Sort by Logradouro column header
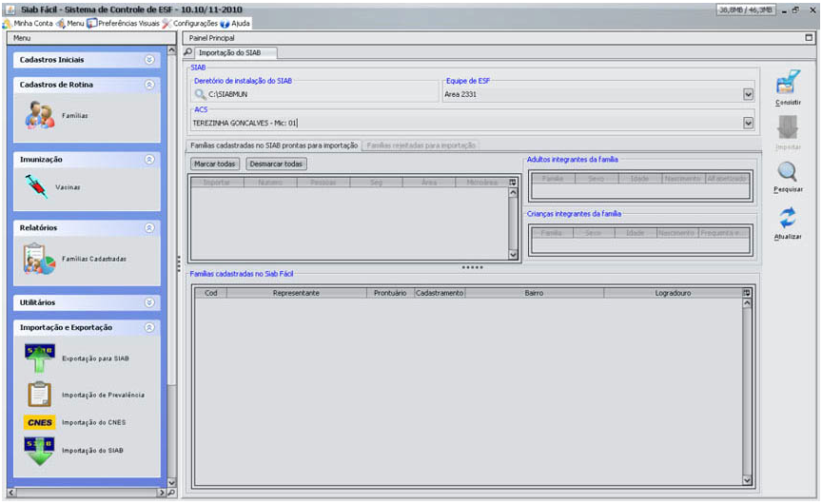The image size is (822, 504). click(674, 293)
